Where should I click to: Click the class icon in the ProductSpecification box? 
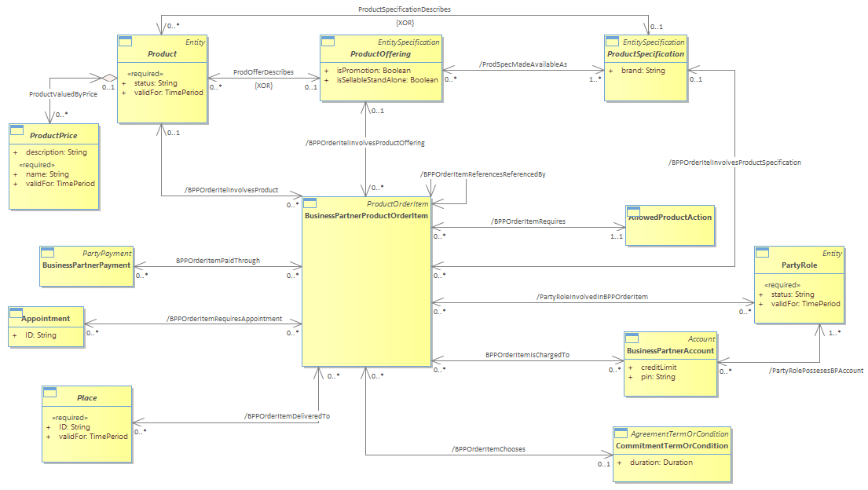(612, 41)
